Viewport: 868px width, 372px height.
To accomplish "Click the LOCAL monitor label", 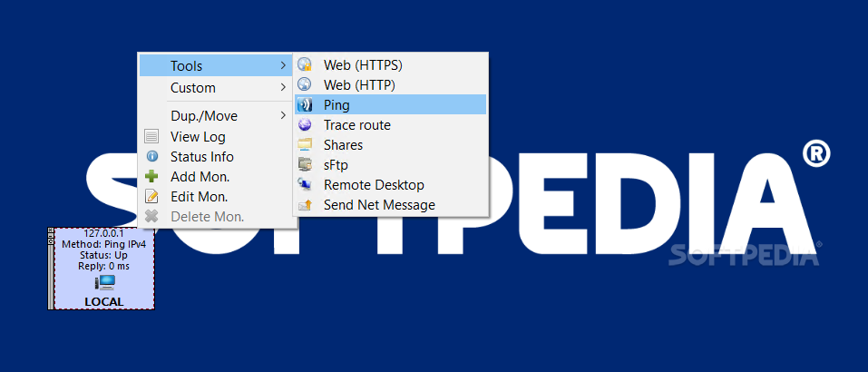I will [104, 302].
